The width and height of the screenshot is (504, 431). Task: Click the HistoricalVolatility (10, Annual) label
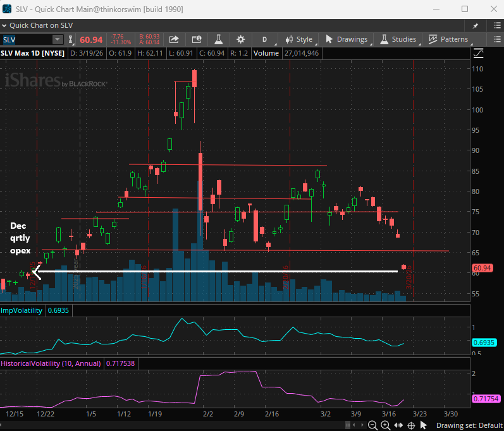51,363
